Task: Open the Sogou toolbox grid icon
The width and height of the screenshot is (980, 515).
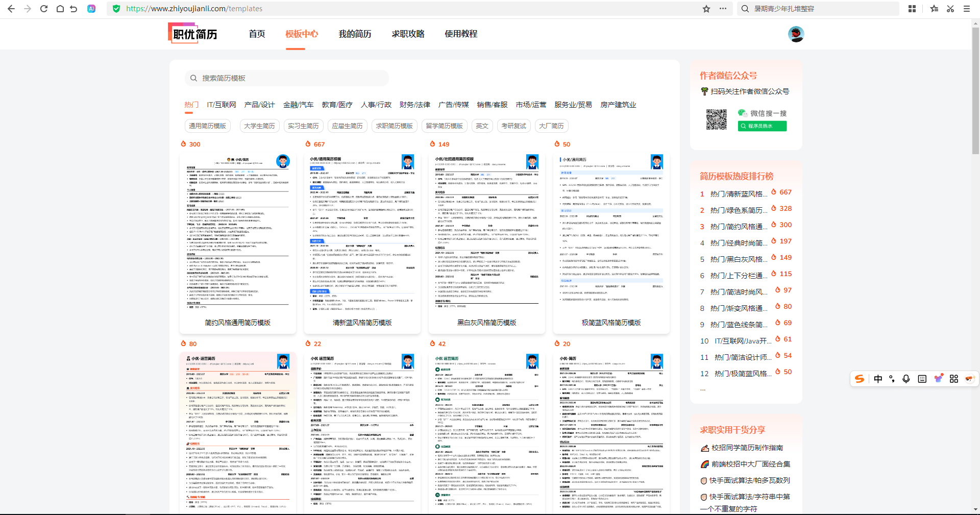Action: tap(954, 379)
